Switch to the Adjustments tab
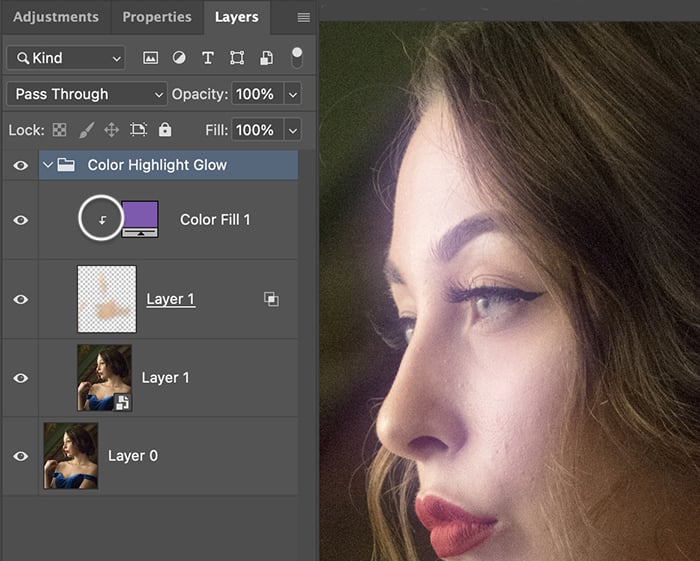 tap(56, 17)
